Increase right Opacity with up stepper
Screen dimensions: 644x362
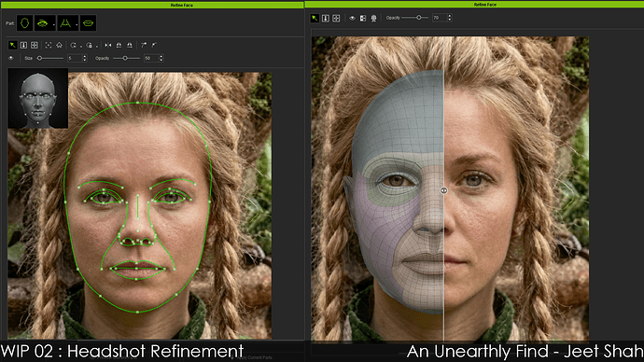click(x=449, y=16)
